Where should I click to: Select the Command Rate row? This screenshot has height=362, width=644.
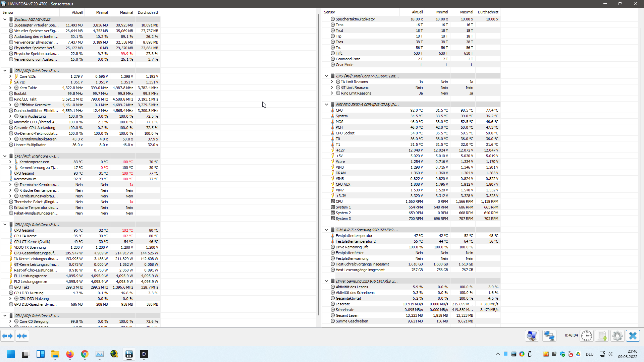pyautogui.click(x=411, y=59)
